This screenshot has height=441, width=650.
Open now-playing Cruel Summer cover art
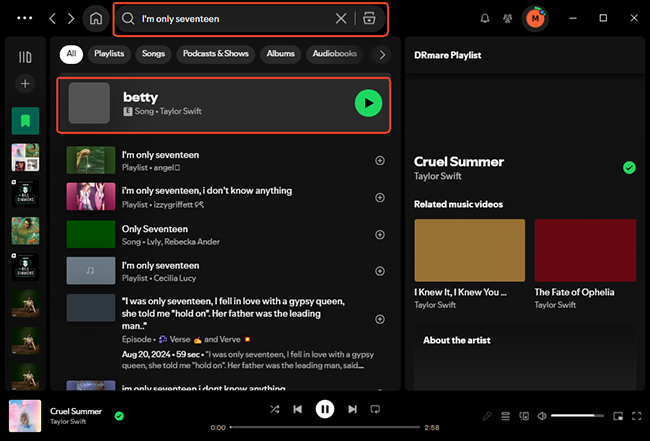(25, 416)
